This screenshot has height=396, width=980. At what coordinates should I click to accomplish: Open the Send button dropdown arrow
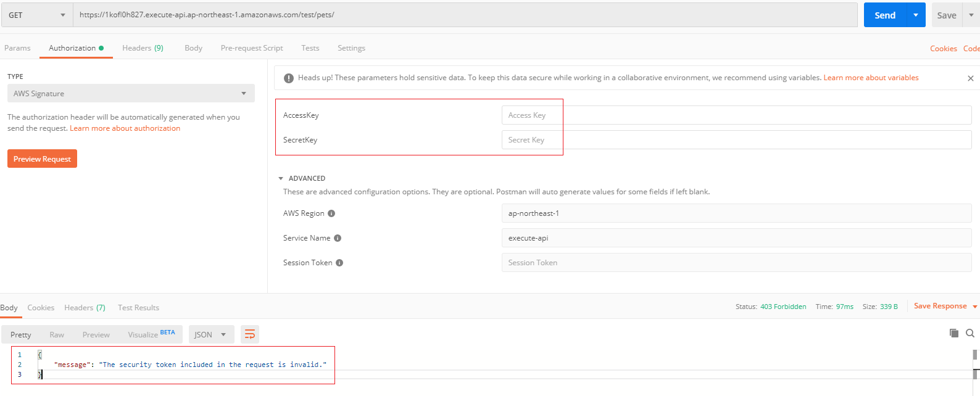point(916,15)
